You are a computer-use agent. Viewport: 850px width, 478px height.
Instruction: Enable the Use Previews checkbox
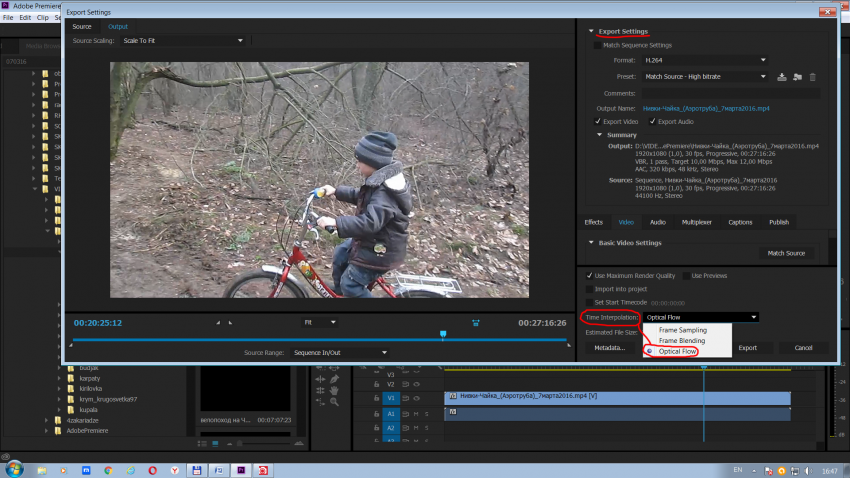click(686, 275)
